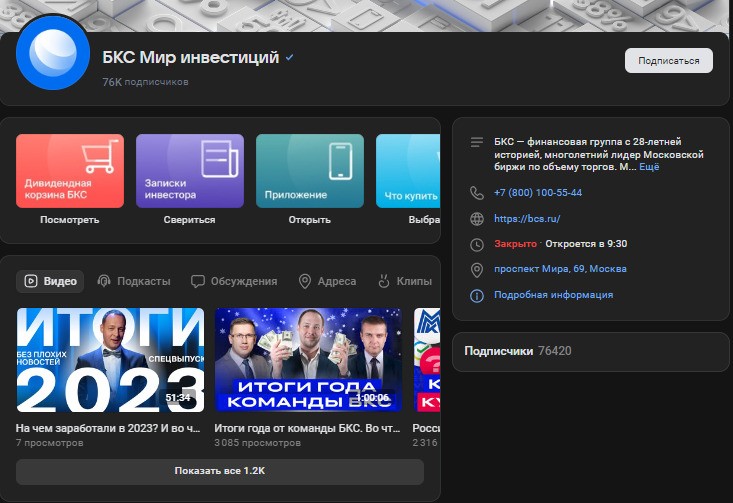Click the description lines icon in info panel

pyautogui.click(x=477, y=142)
